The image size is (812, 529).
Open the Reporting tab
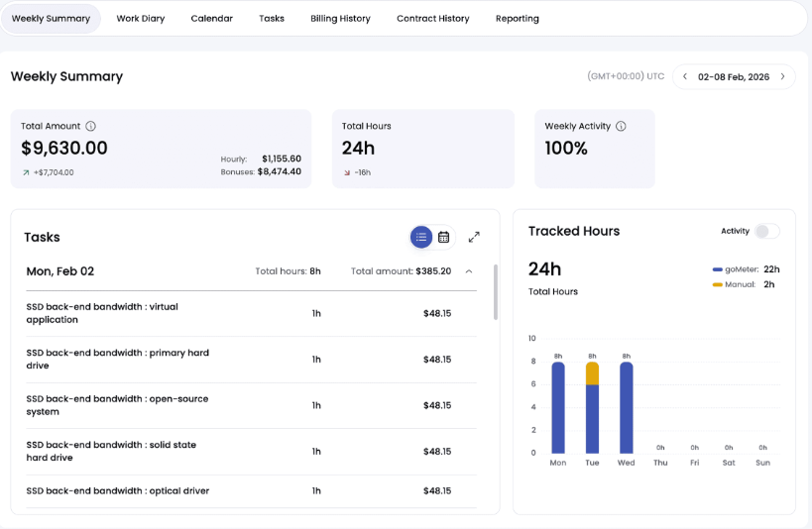point(518,19)
